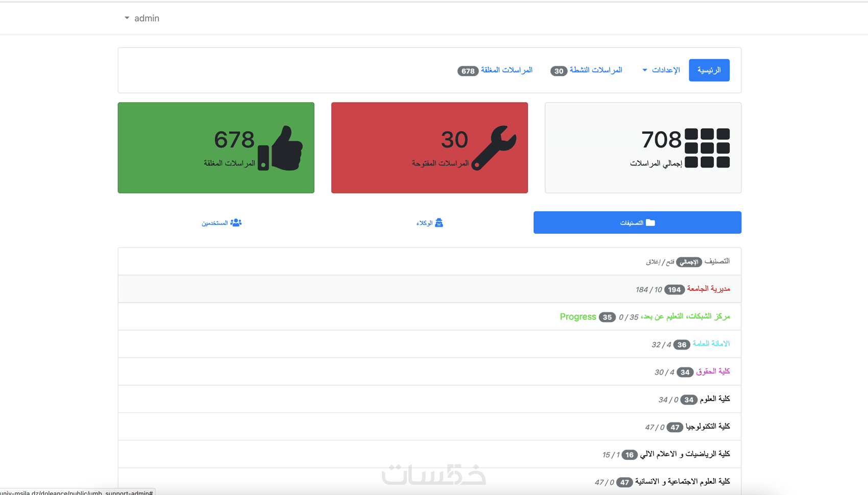Click the 30 count in red card

coord(454,140)
